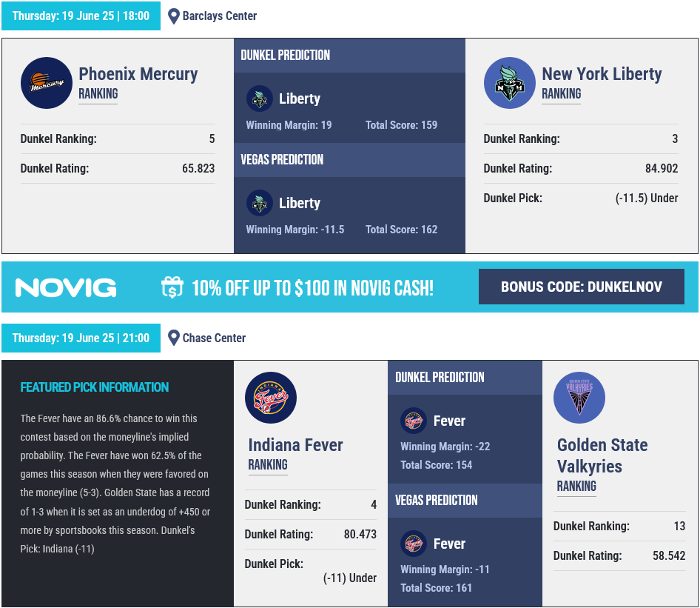Click the New York Liberty team logo

pos(509,83)
